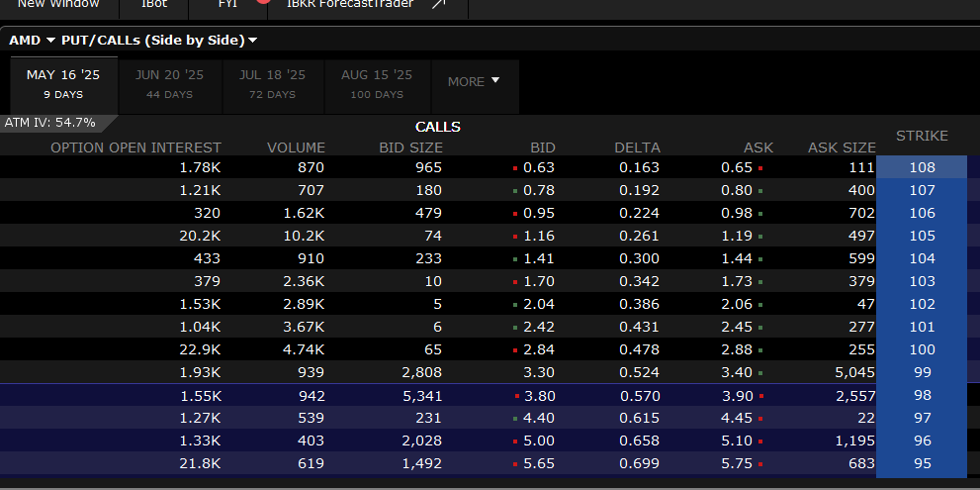The image size is (980, 490).
Task: Select strike 102 cell
Action: tap(922, 304)
